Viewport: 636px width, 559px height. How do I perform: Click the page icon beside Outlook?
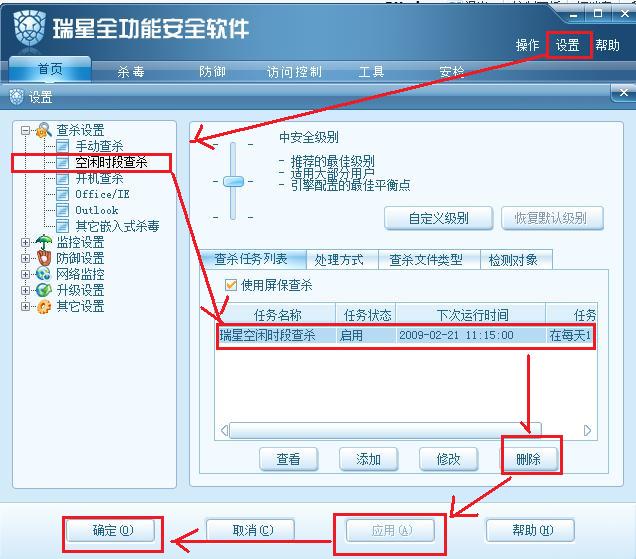62,210
